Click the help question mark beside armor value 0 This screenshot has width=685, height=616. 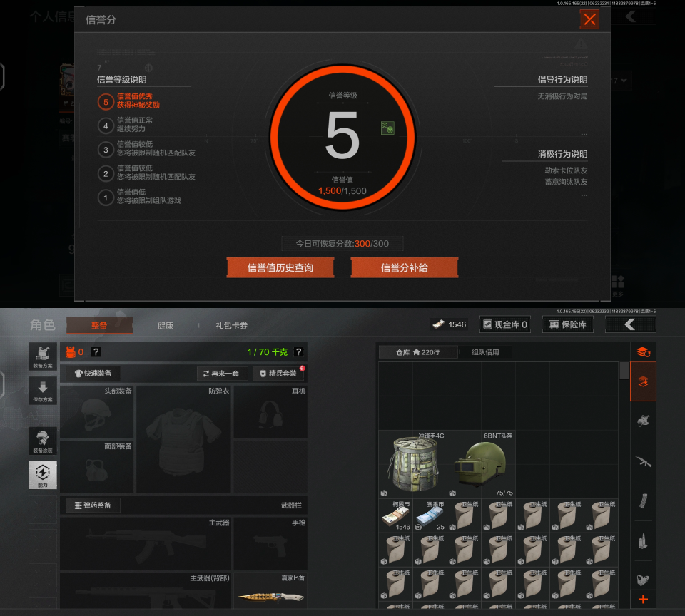point(96,352)
